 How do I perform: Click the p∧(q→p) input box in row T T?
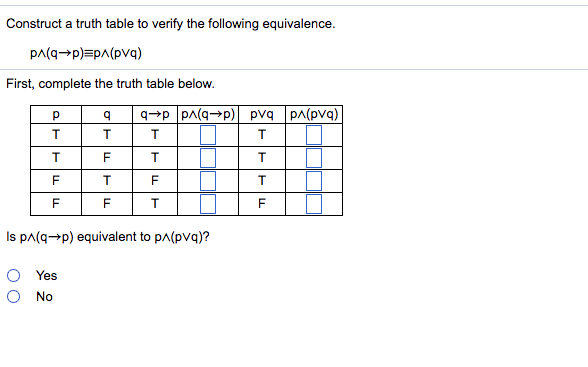(x=208, y=135)
